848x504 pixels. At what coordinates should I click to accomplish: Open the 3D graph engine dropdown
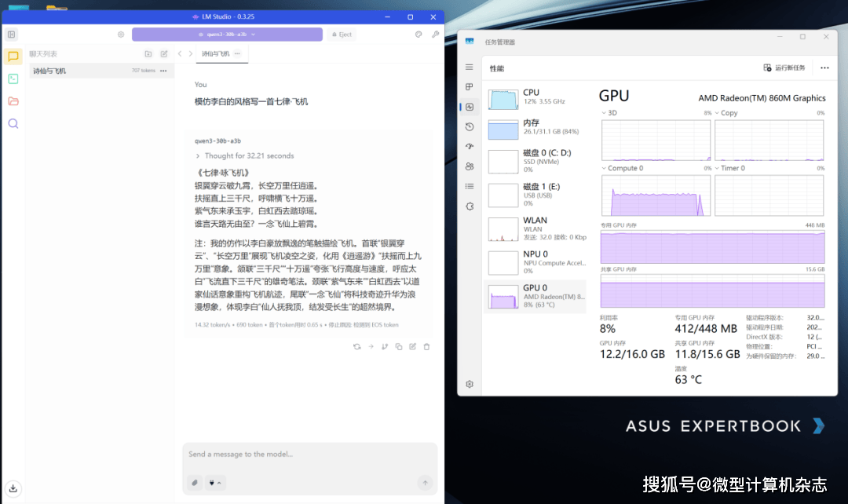pyautogui.click(x=604, y=113)
